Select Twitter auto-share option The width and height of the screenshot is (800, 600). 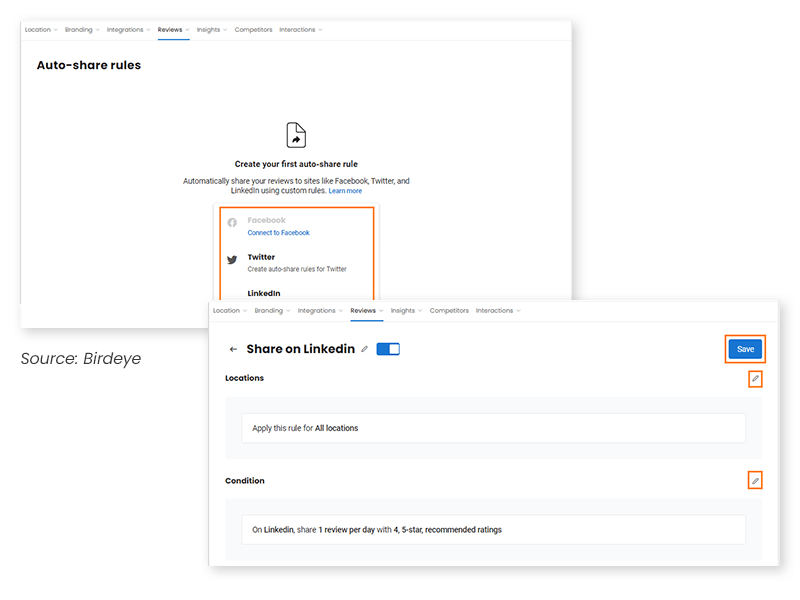[296, 262]
